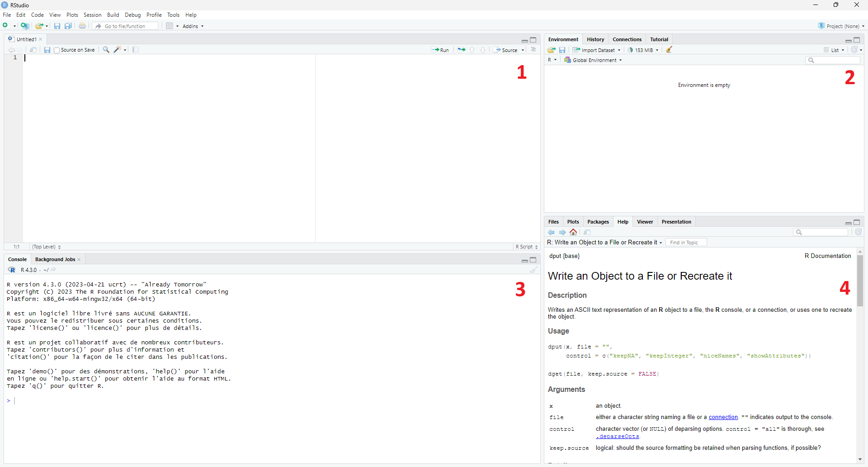Open the Addins dropdown menu
This screenshot has width=868, height=467.
click(x=193, y=26)
